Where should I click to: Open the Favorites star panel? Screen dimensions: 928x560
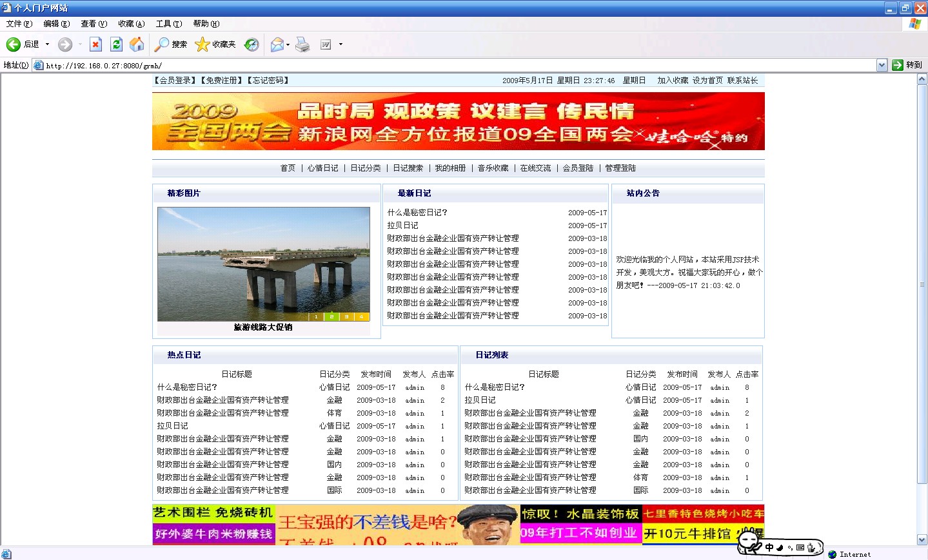coord(202,44)
